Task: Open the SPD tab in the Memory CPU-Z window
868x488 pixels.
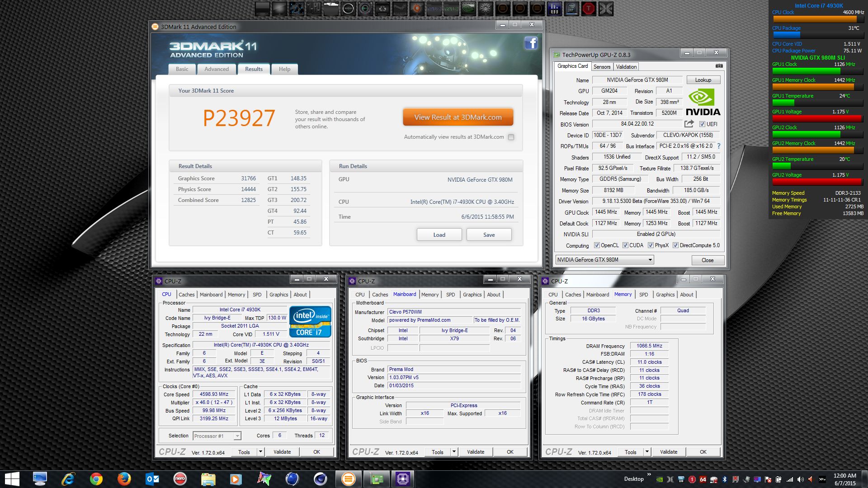Action: (x=643, y=295)
